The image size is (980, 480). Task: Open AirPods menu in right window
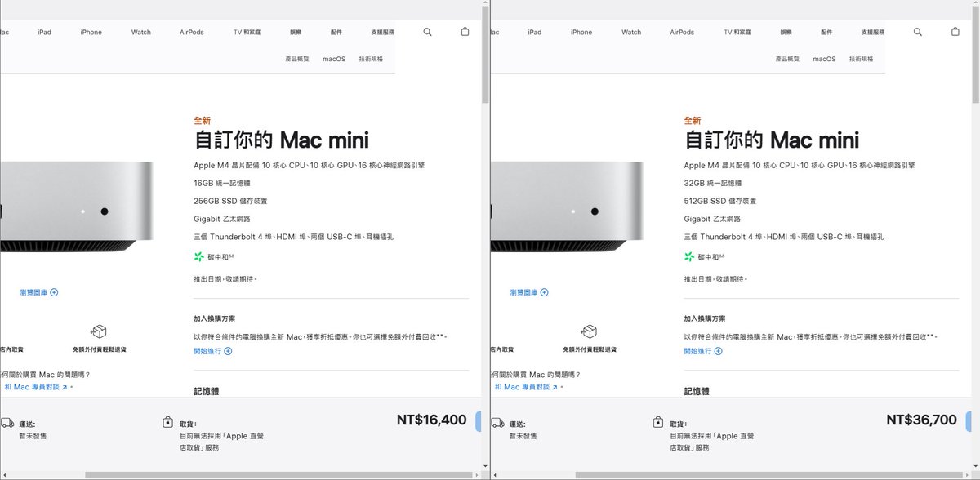coord(682,32)
